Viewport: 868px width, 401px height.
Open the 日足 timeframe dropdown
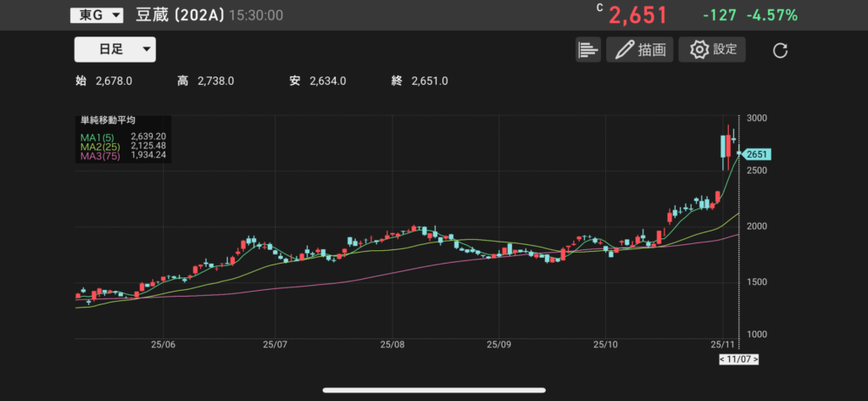point(115,49)
